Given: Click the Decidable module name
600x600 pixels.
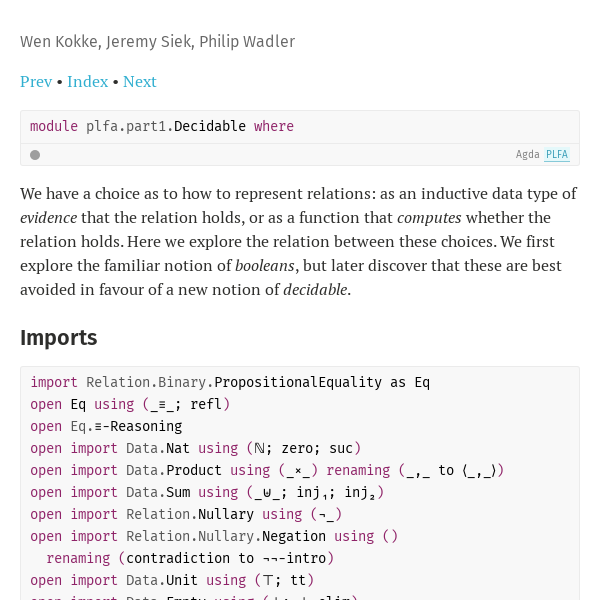Looking at the screenshot, I should (x=210, y=126).
